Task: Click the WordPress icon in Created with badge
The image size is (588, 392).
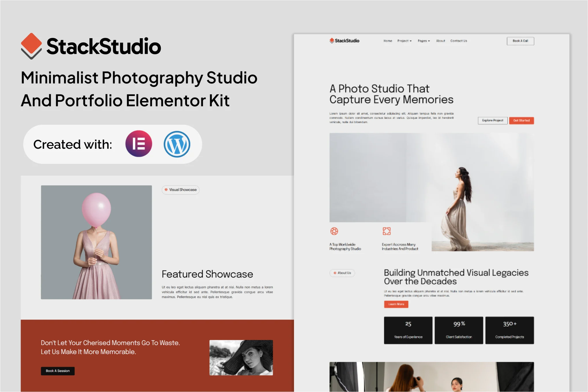Action: (177, 144)
